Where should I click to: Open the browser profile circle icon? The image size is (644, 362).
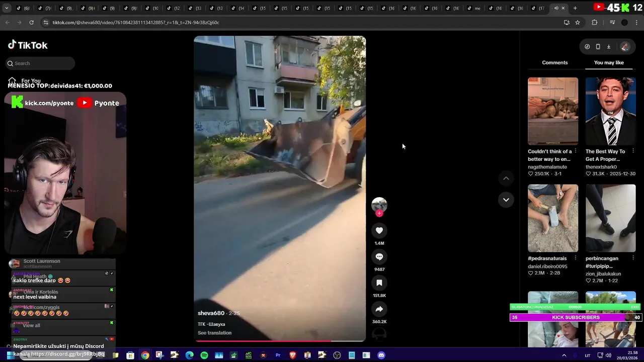(624, 22)
